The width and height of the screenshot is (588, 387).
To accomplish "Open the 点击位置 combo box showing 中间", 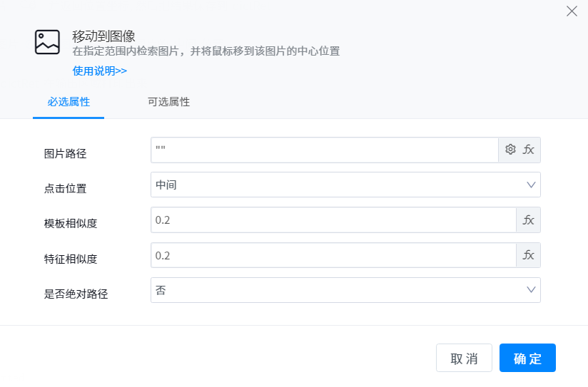I will coord(335,185).
